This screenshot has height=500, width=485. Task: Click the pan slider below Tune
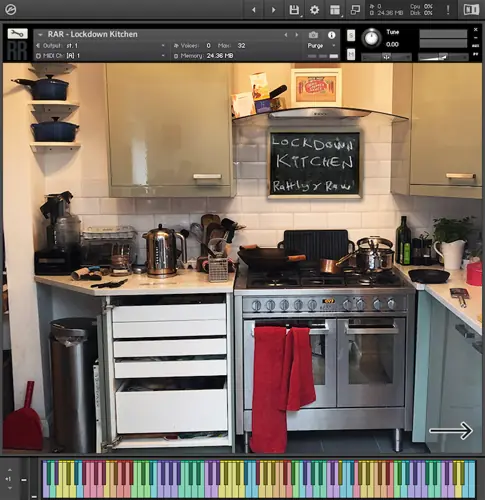click(x=386, y=57)
